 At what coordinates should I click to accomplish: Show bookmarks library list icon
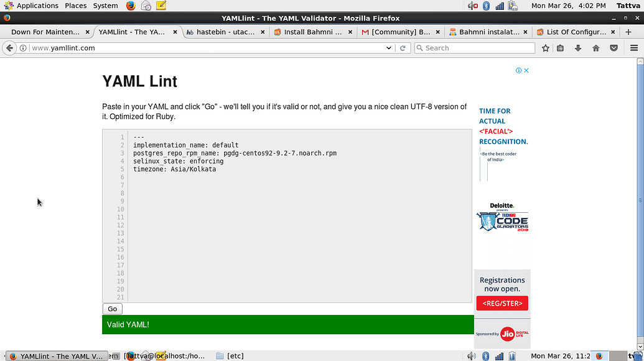561,48
